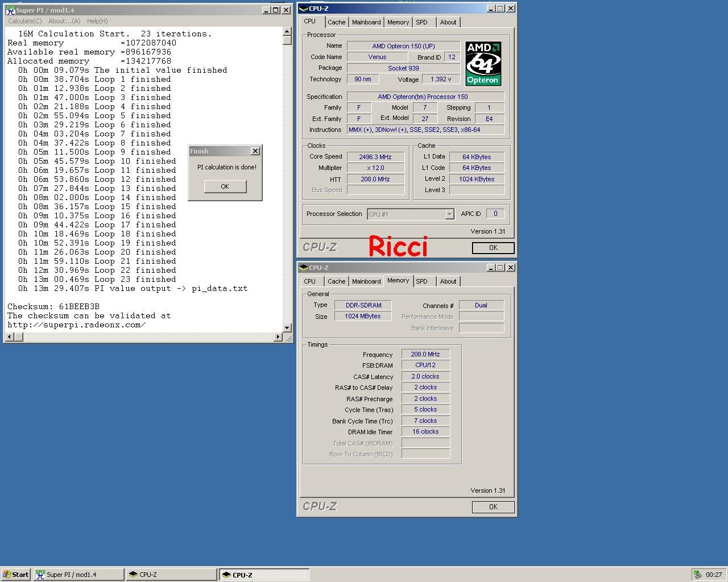Click bottom CPU-Z window title icon
Viewport: 728px width, 582px height.
coord(304,268)
